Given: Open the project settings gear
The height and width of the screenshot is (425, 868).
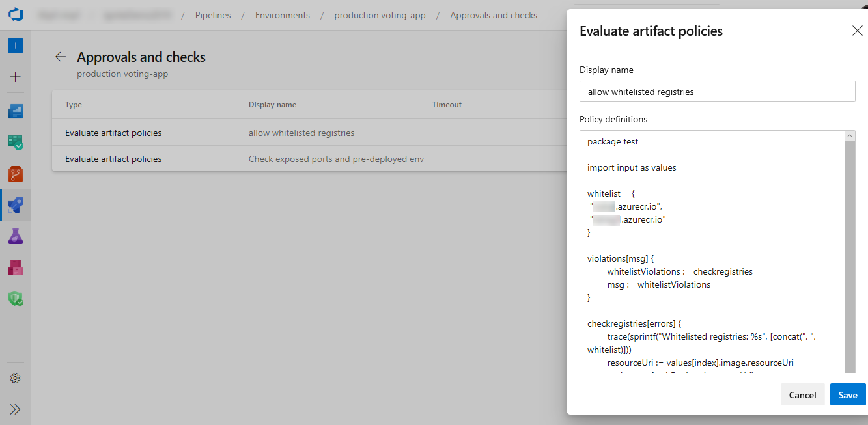Looking at the screenshot, I should point(15,377).
